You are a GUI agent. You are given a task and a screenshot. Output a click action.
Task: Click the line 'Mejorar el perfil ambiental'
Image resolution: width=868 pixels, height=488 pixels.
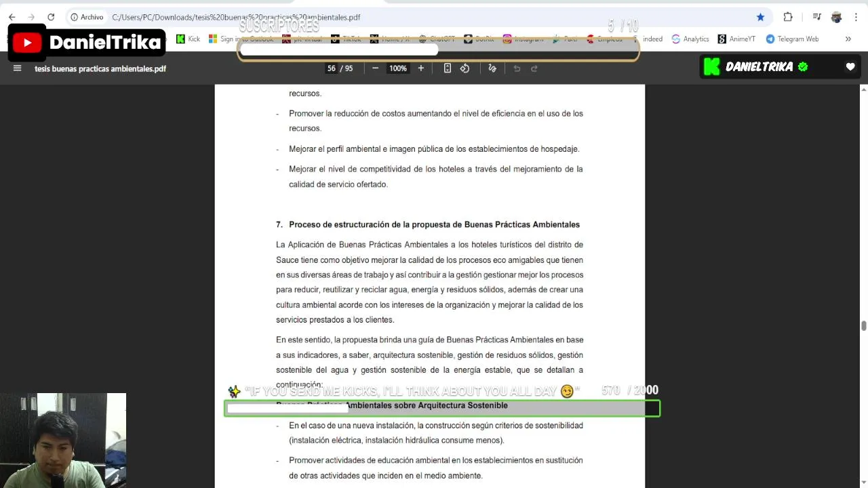point(434,149)
